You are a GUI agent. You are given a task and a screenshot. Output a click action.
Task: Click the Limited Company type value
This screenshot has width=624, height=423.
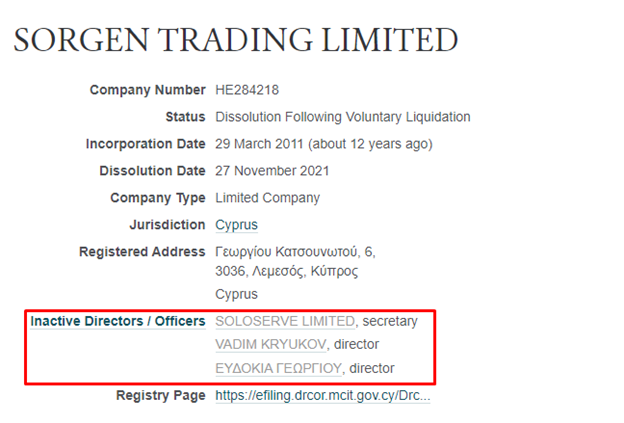pos(267,198)
